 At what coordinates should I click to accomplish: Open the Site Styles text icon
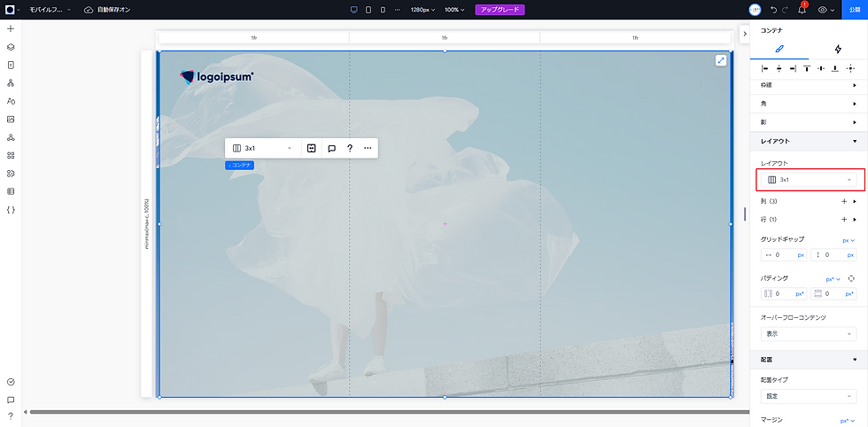point(11,101)
